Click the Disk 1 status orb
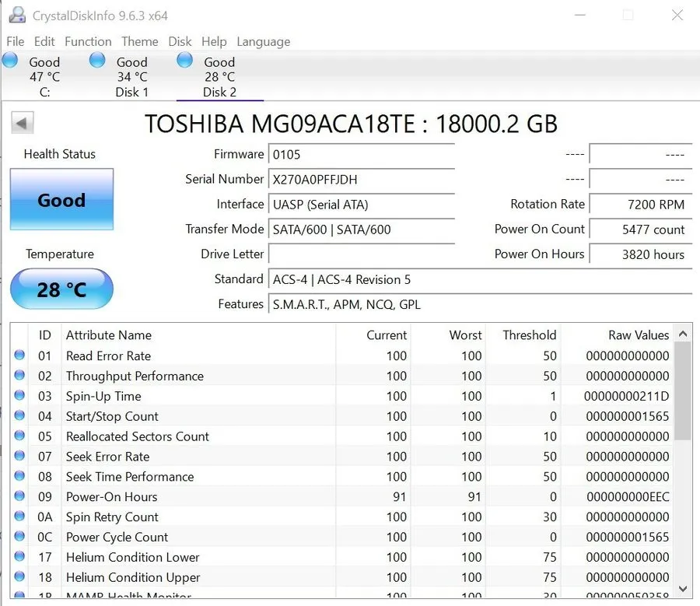Screen dimensions: 700x606 pyautogui.click(x=97, y=60)
